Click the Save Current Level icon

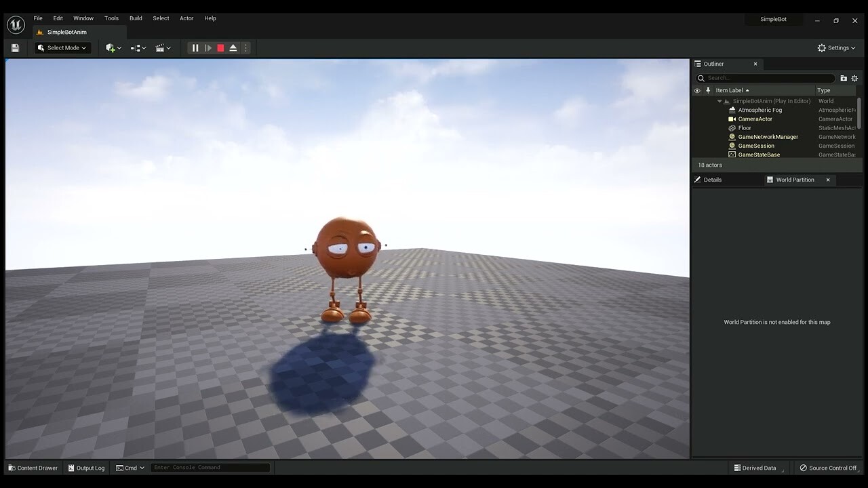(x=14, y=47)
